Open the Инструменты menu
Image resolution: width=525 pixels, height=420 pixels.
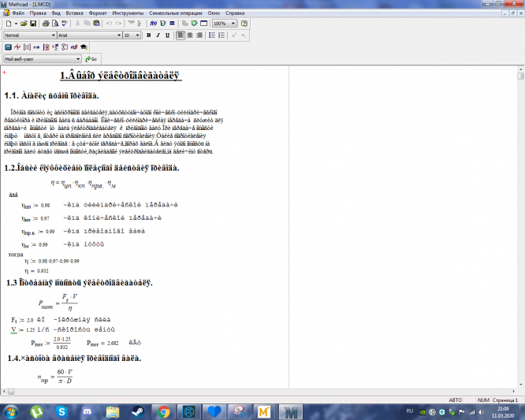click(x=128, y=13)
